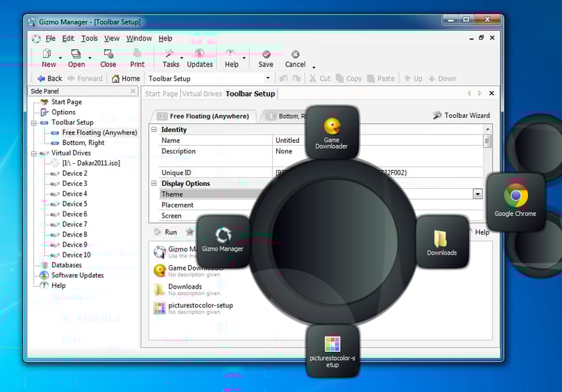The height and width of the screenshot is (392, 562).
Task: Click the Cancel toolbar icon
Action: (296, 54)
